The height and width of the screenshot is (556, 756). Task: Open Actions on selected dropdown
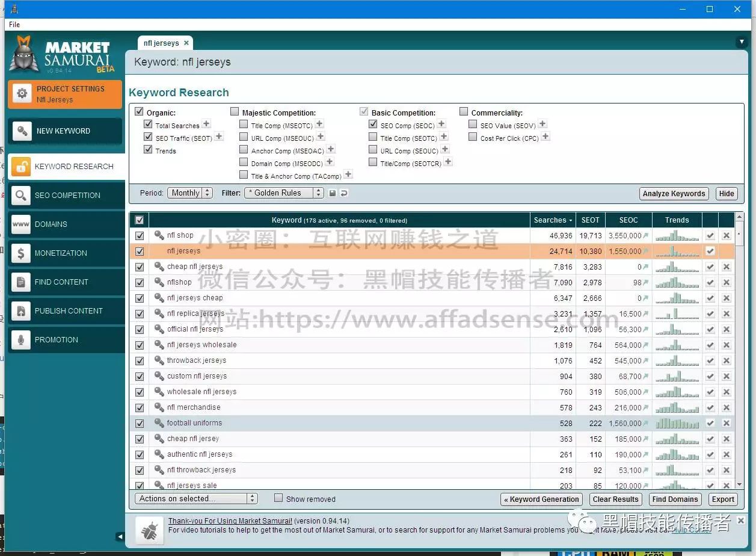coord(196,499)
